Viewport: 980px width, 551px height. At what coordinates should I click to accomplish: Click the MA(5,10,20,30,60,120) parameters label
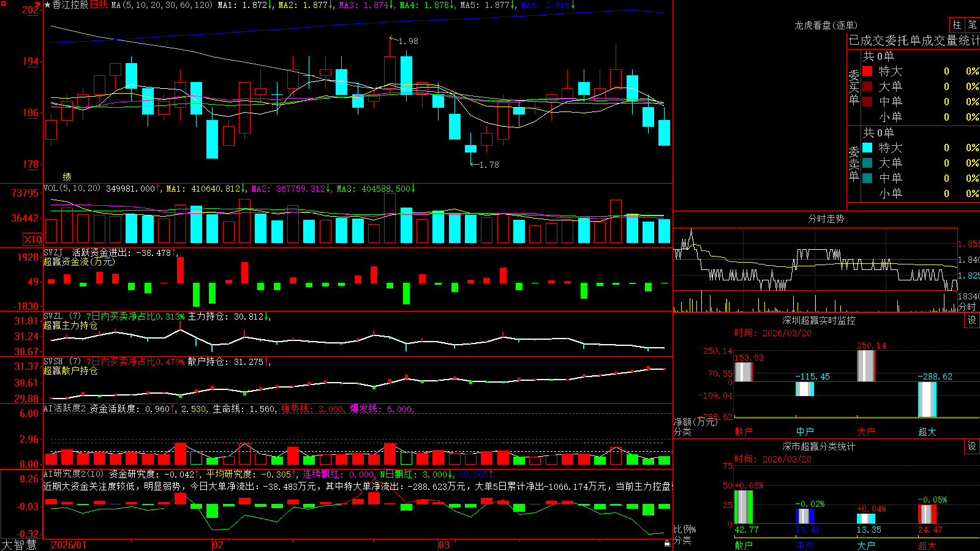pyautogui.click(x=162, y=5)
